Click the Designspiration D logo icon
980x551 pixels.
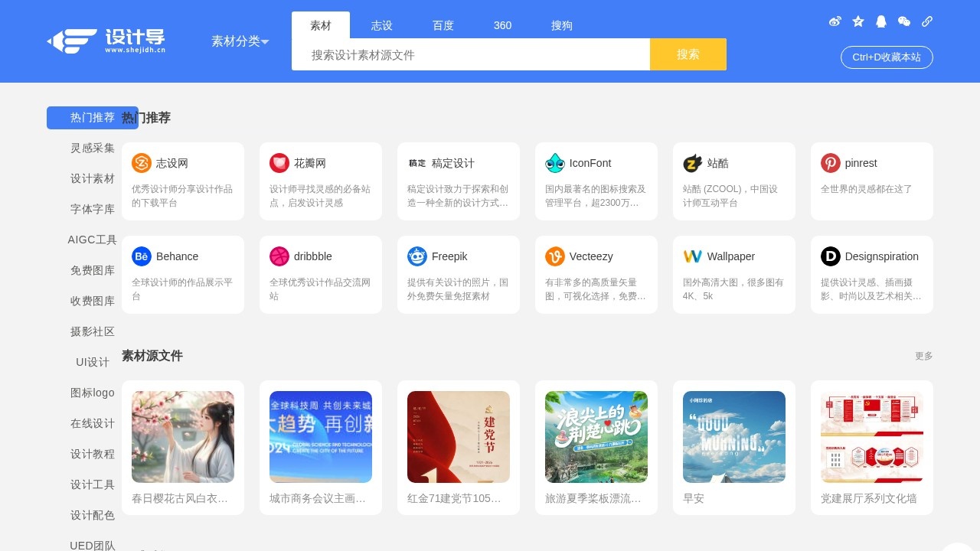pyautogui.click(x=831, y=256)
